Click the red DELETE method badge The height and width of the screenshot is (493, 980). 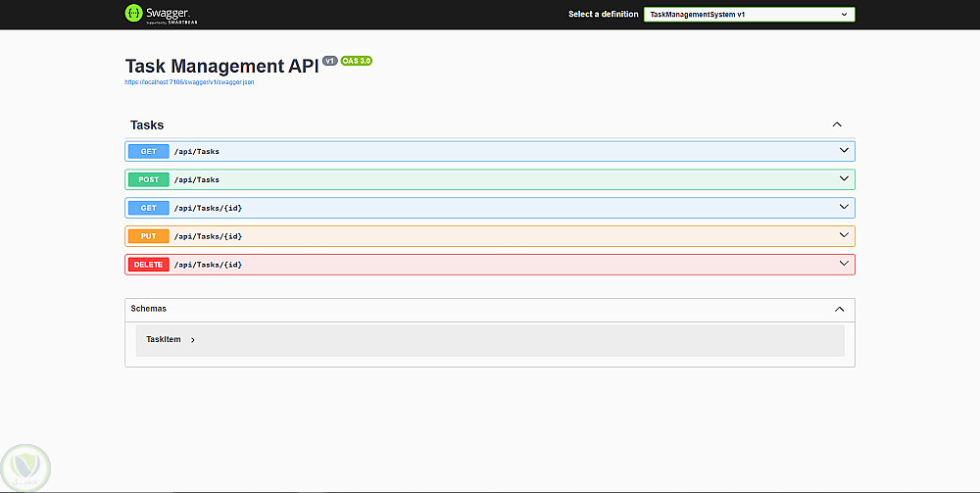click(149, 265)
